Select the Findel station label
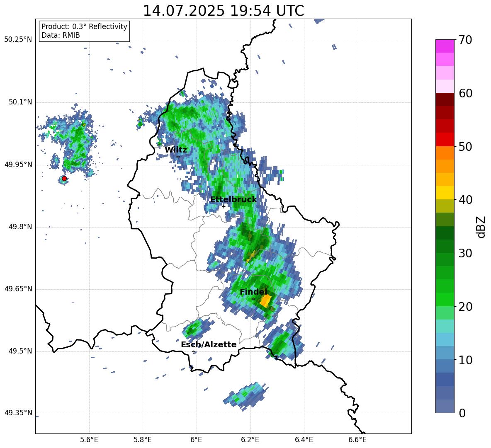Image resolution: width=491 pixels, height=448 pixels. [253, 292]
